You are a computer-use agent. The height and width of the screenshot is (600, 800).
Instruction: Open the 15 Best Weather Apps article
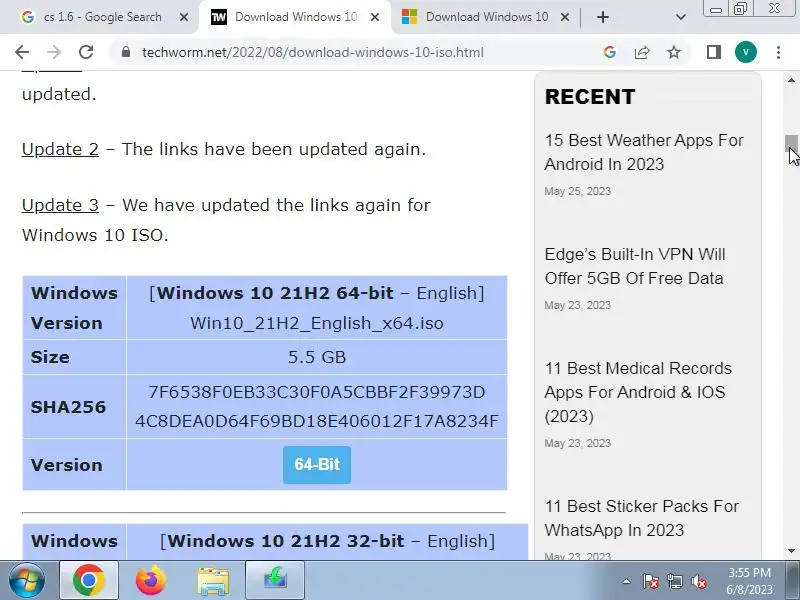point(644,152)
